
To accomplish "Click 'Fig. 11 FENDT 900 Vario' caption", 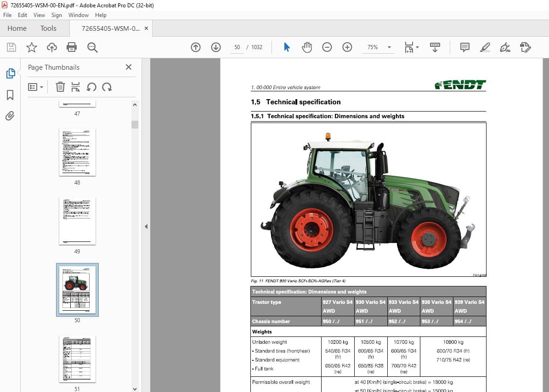I will [x=298, y=281].
